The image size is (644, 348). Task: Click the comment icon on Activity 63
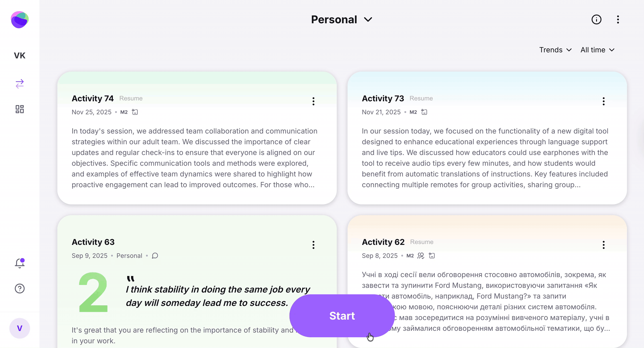point(155,256)
